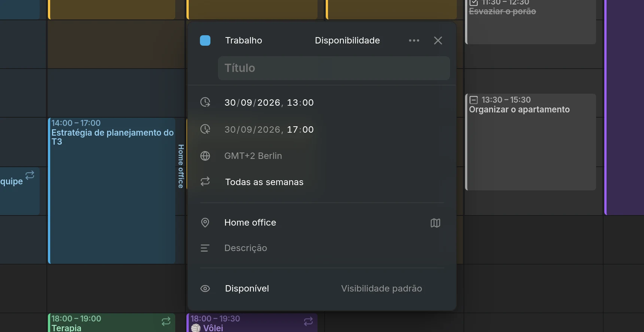Image resolution: width=644 pixels, height=332 pixels.
Task: Check the Organizar o apartamento task checkbox
Action: (x=474, y=100)
